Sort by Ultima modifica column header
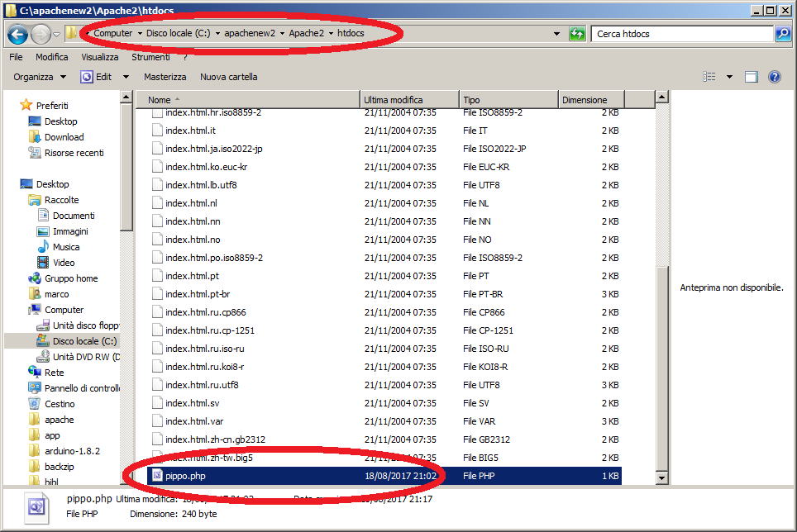The height and width of the screenshot is (532, 797). point(394,100)
